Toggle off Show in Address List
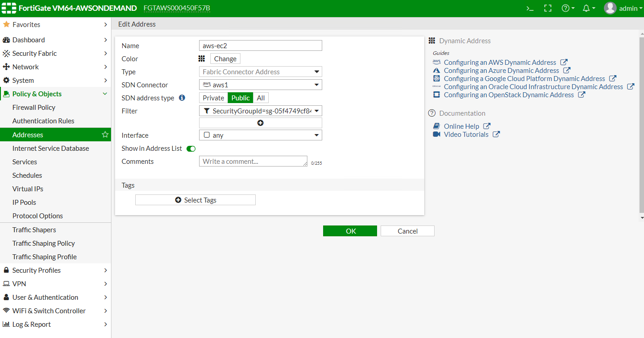644x338 pixels. click(x=191, y=149)
